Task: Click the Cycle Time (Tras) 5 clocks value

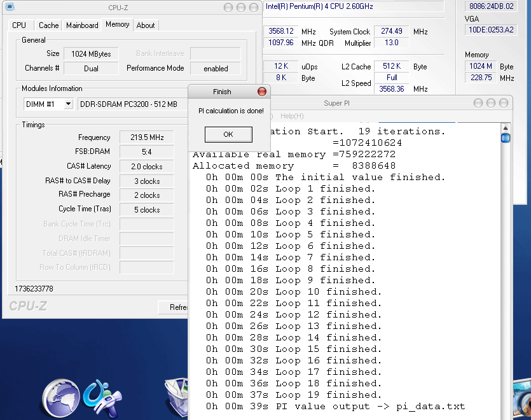Action: [147, 210]
